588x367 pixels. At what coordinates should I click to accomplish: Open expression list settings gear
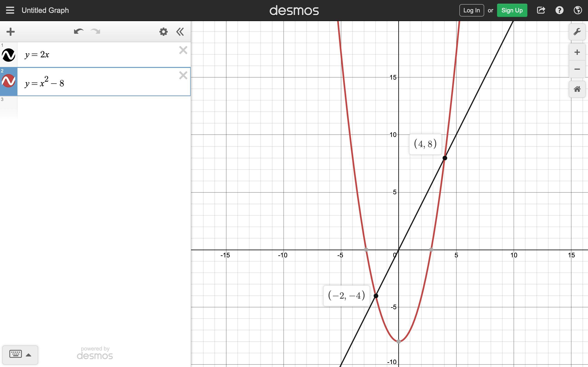tap(163, 32)
